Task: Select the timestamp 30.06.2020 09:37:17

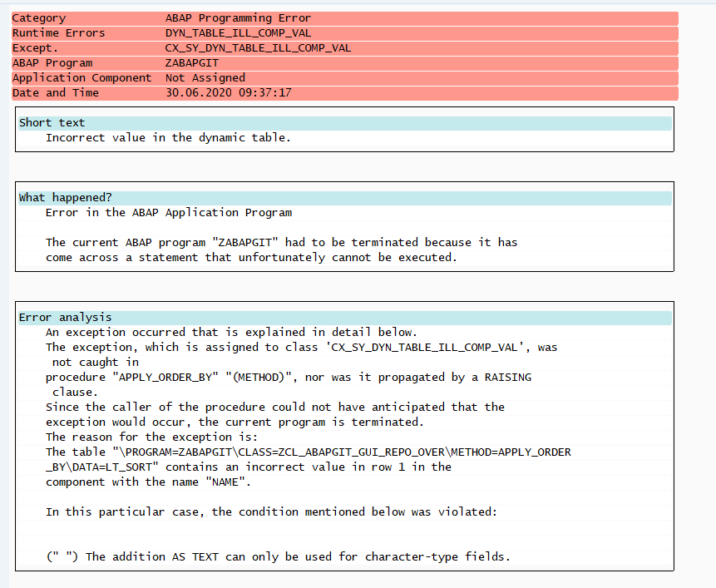Action: click(x=227, y=92)
